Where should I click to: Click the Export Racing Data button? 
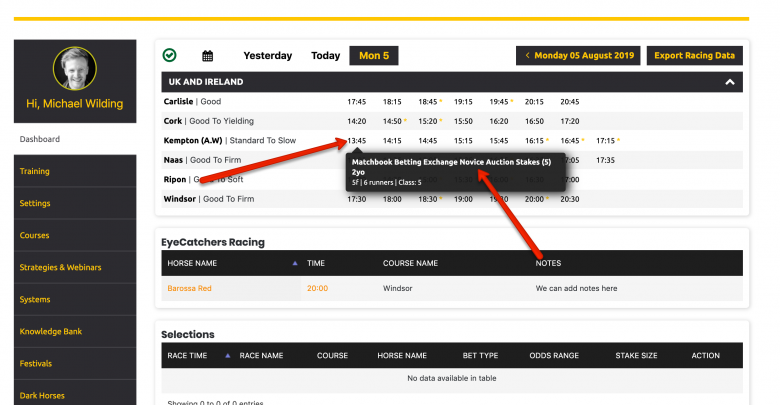click(x=694, y=56)
